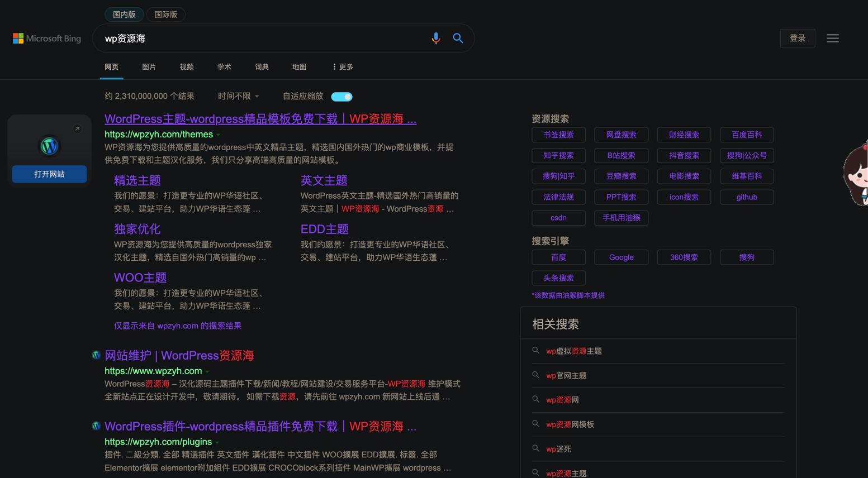868x478 pixels.
Task: Expand the 更多 menu
Action: coord(343,66)
